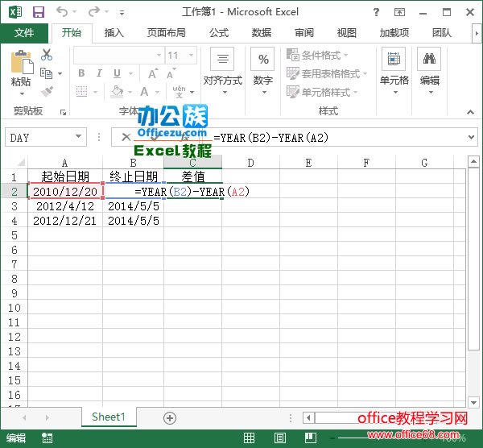Click vertical scrollbar up arrow
The image size is (483, 448).
click(x=473, y=162)
